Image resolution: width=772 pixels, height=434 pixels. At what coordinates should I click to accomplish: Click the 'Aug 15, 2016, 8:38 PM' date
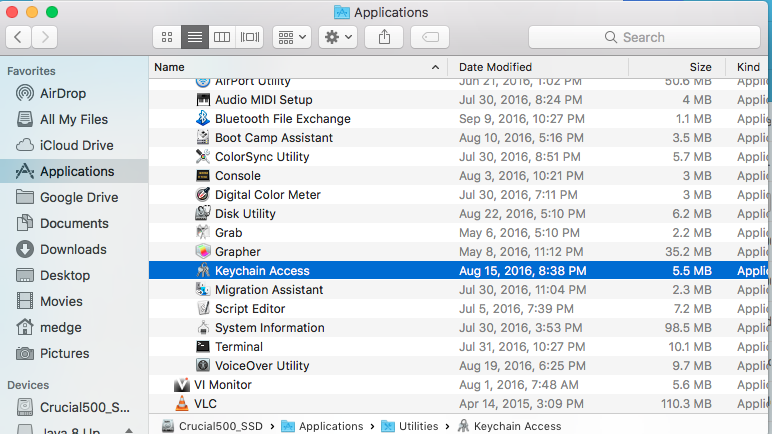click(x=522, y=270)
